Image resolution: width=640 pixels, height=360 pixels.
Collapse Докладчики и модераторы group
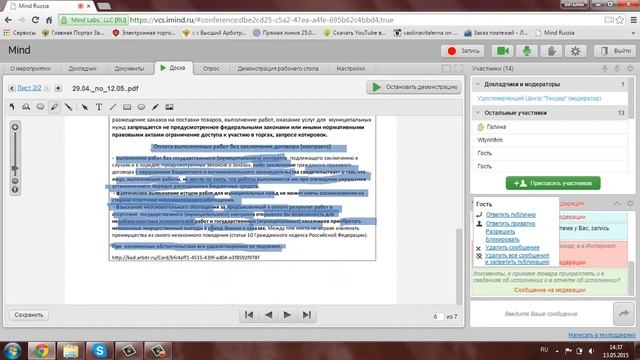pos(478,84)
